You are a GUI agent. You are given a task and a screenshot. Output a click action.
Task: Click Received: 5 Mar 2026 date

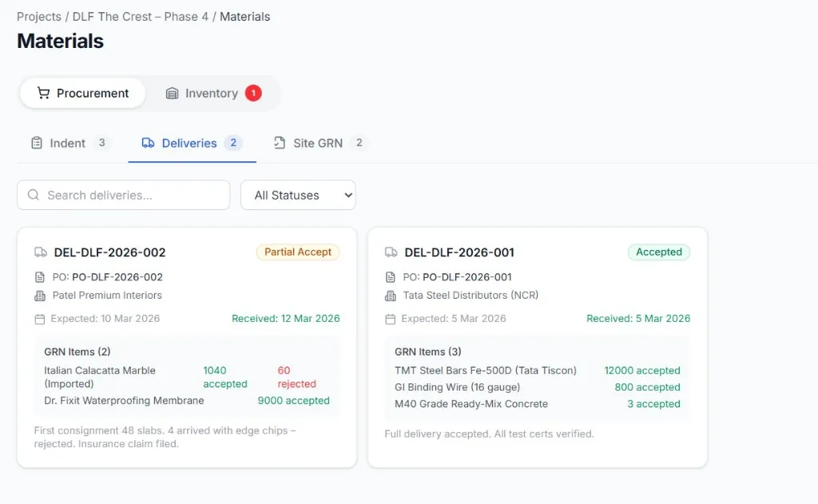coord(638,318)
